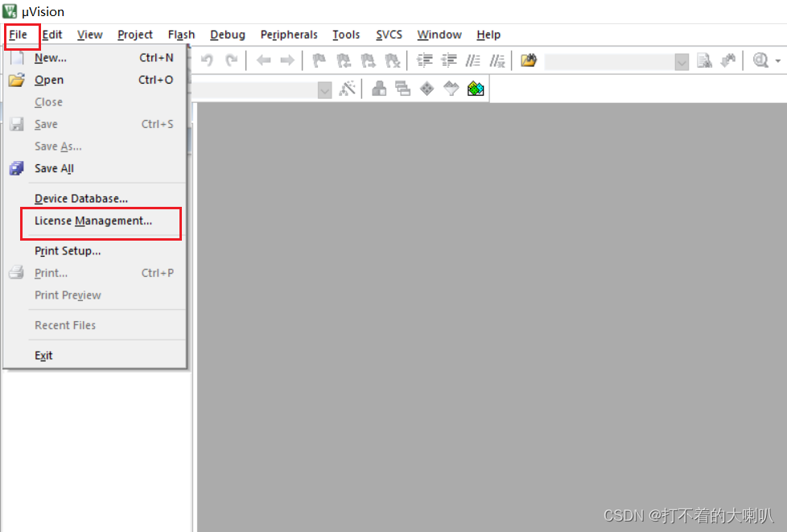Open the Window menu
The image size is (787, 532).
(439, 35)
